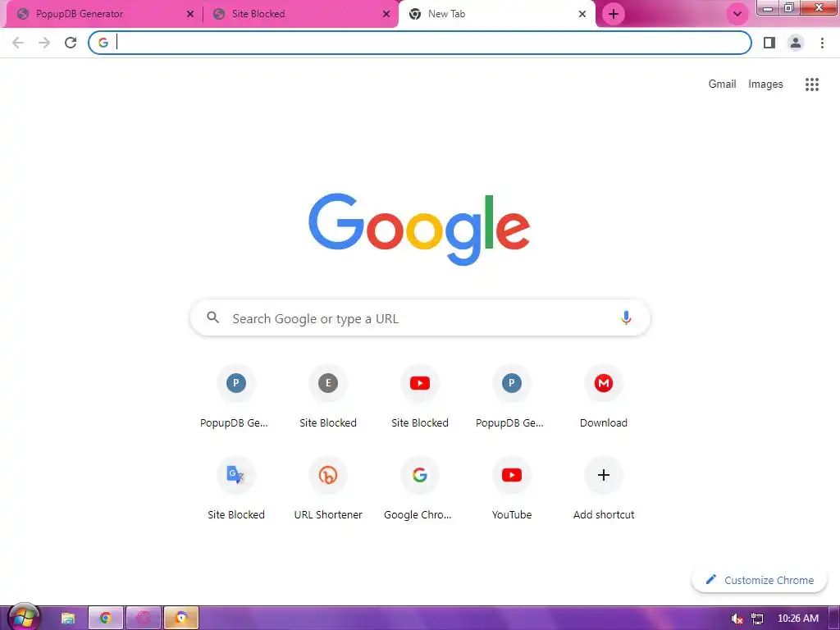The image size is (840, 630).
Task: Click the 10:26 AM taskbar clock
Action: point(798,619)
